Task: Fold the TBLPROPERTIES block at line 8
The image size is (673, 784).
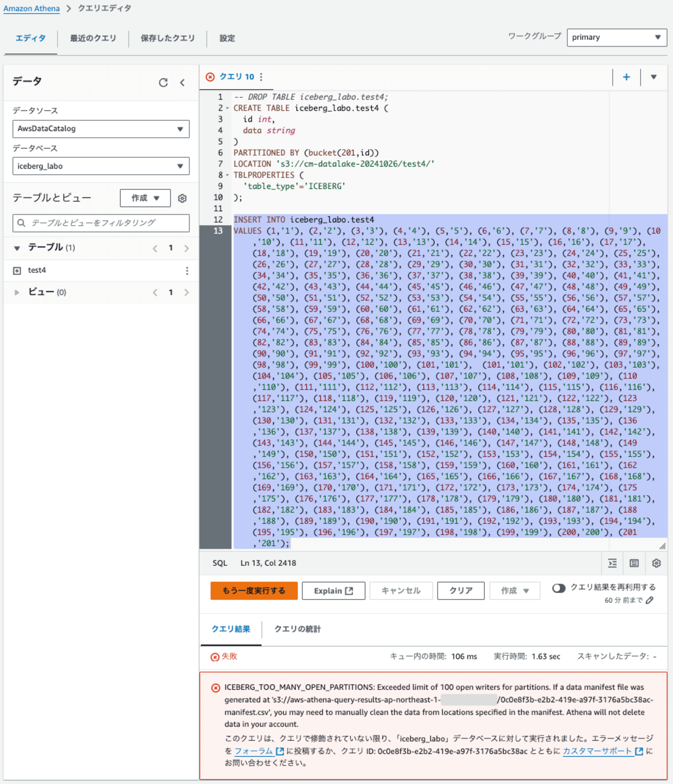Action: (228, 175)
